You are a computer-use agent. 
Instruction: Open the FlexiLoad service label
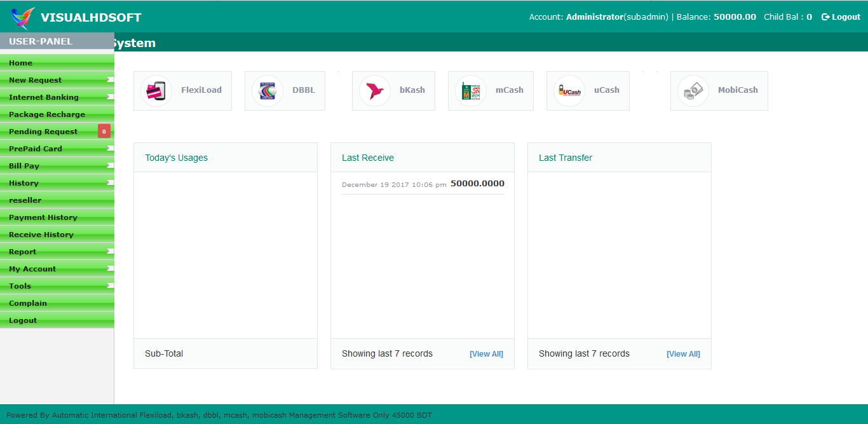201,90
